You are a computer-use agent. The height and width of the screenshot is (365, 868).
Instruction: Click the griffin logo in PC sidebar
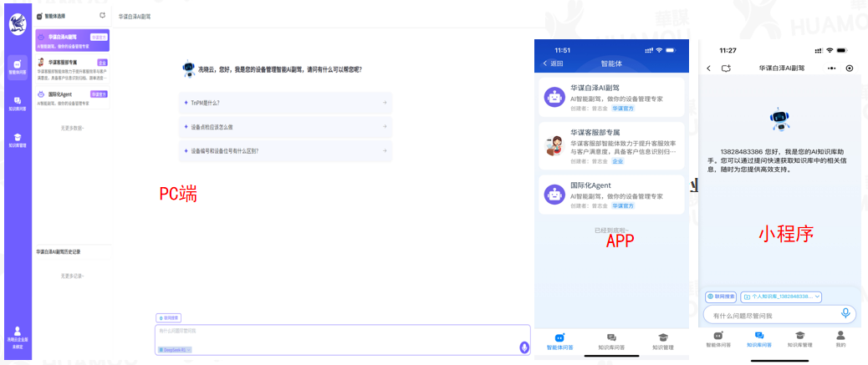click(x=18, y=23)
